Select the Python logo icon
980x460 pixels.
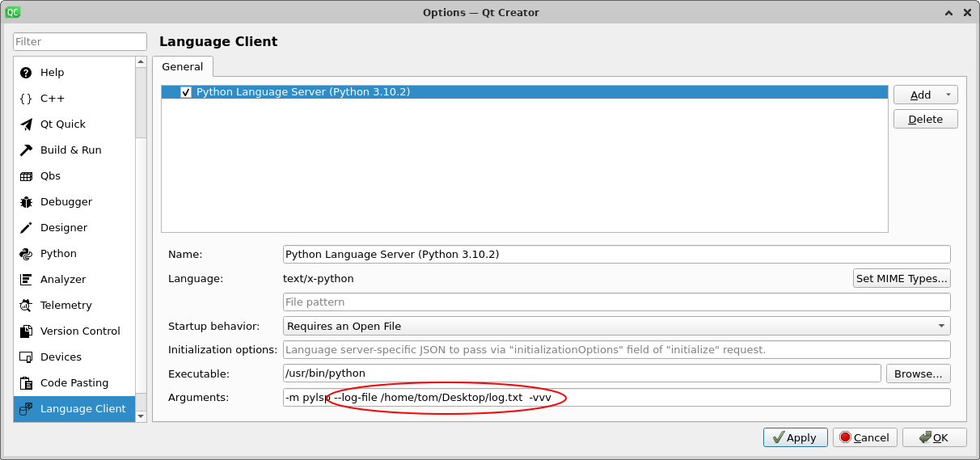(x=26, y=254)
